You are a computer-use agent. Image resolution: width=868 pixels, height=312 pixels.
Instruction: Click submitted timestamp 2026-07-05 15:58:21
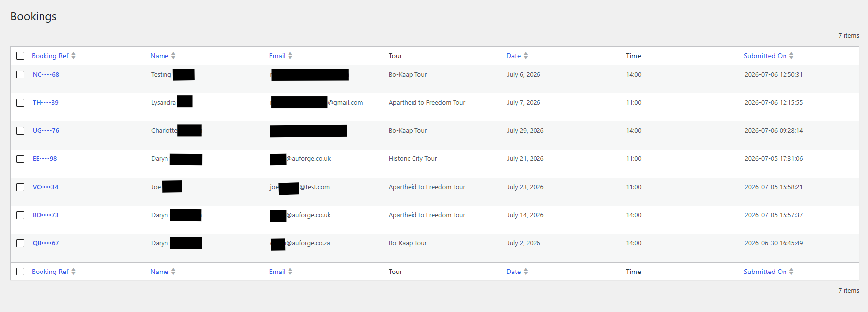click(x=774, y=187)
